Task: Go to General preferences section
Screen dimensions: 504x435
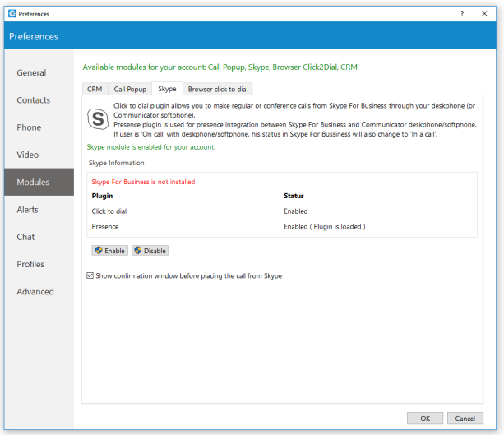Action: (39, 72)
